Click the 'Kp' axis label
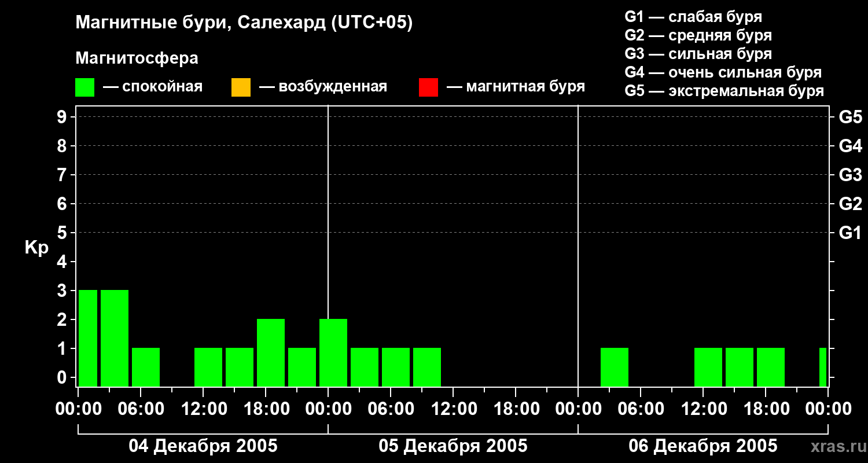The image size is (868, 463). click(x=36, y=248)
